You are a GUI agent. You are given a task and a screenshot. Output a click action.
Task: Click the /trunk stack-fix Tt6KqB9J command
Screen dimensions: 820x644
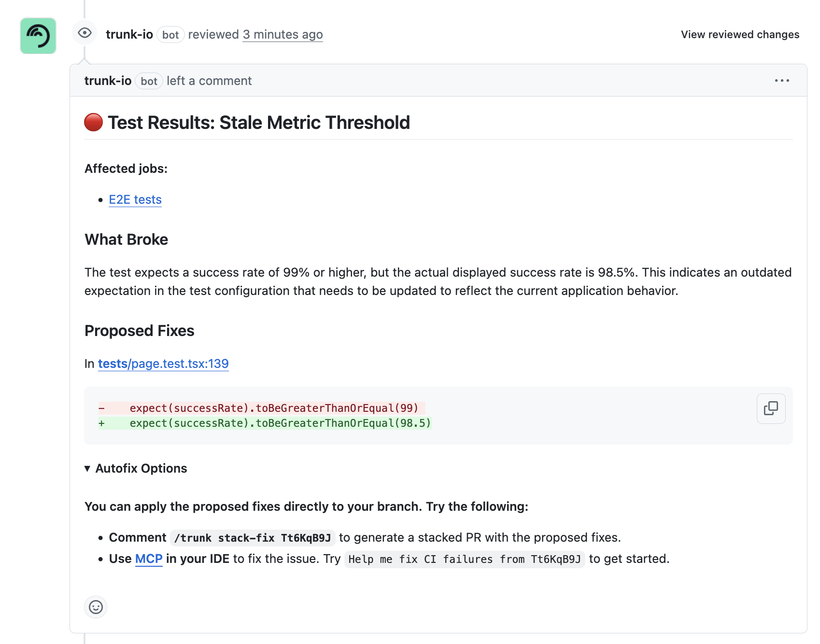coord(253,538)
